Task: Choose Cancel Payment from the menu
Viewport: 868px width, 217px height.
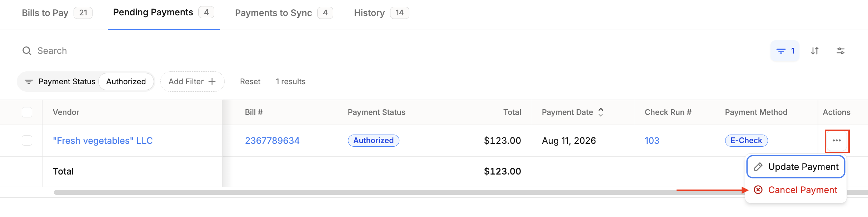Action: point(796,190)
